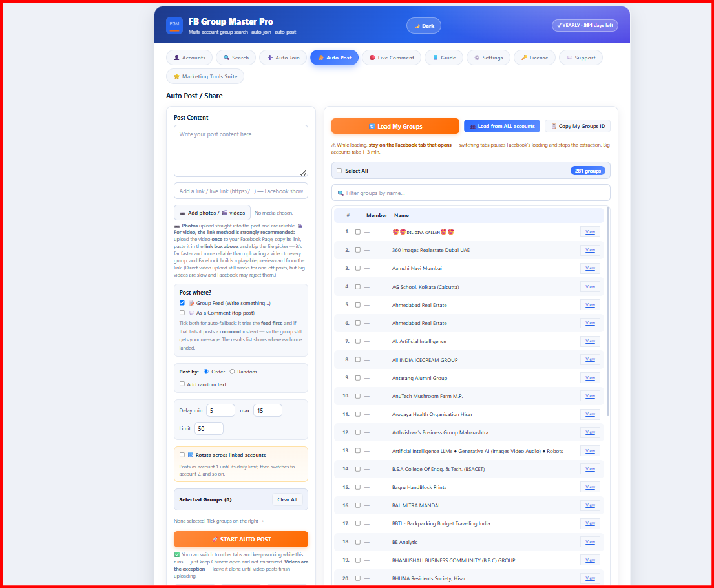Click the YEARLY 351 days left badge
Image resolution: width=714 pixels, height=588 pixels.
click(585, 25)
